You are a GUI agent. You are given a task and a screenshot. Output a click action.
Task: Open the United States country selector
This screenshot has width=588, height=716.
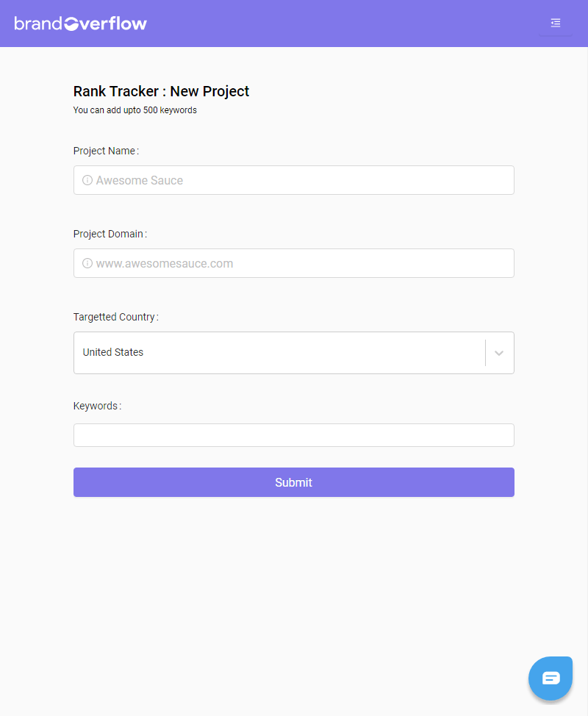point(279,353)
